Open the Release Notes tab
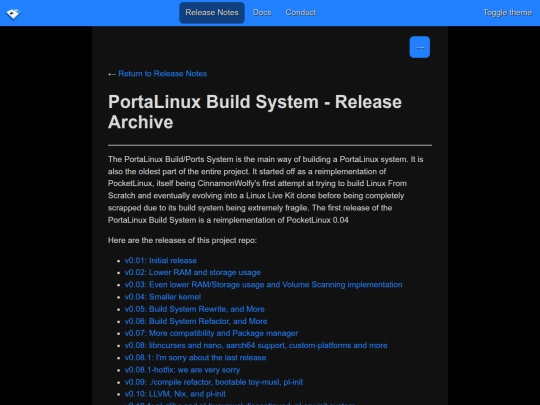This screenshot has height=405, width=540. click(212, 13)
